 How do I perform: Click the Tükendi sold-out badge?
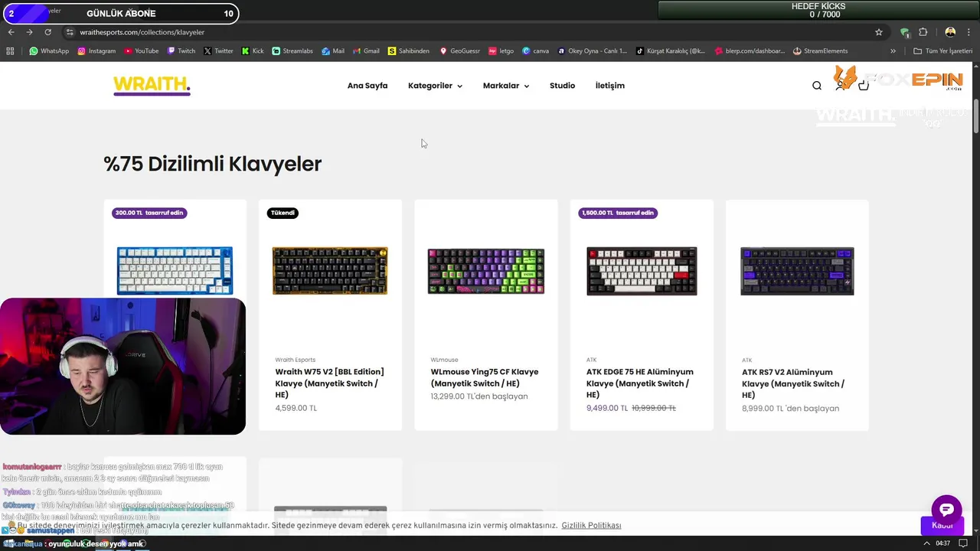pos(283,213)
